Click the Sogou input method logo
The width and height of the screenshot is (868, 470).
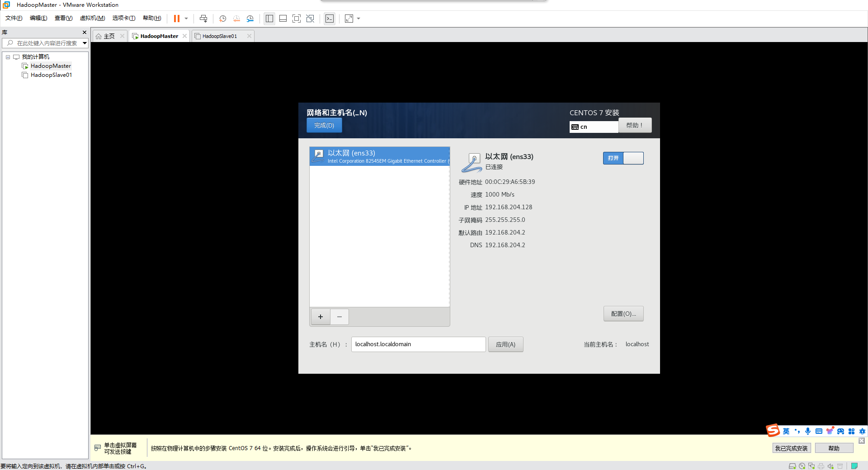coord(773,430)
